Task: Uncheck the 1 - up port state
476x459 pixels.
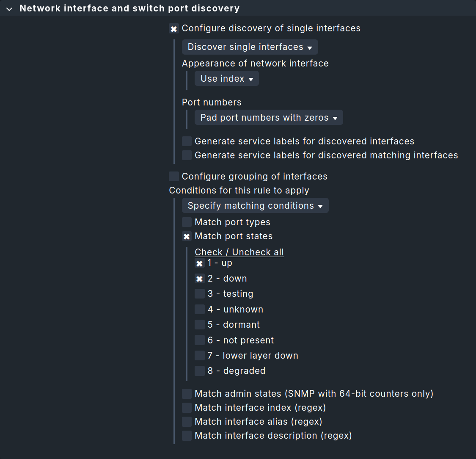Action: (199, 263)
